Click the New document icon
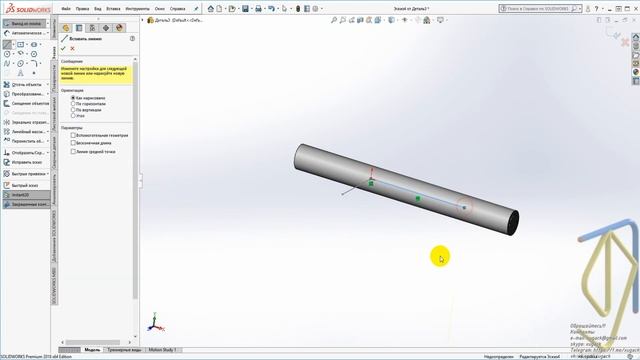 (x=220, y=9)
